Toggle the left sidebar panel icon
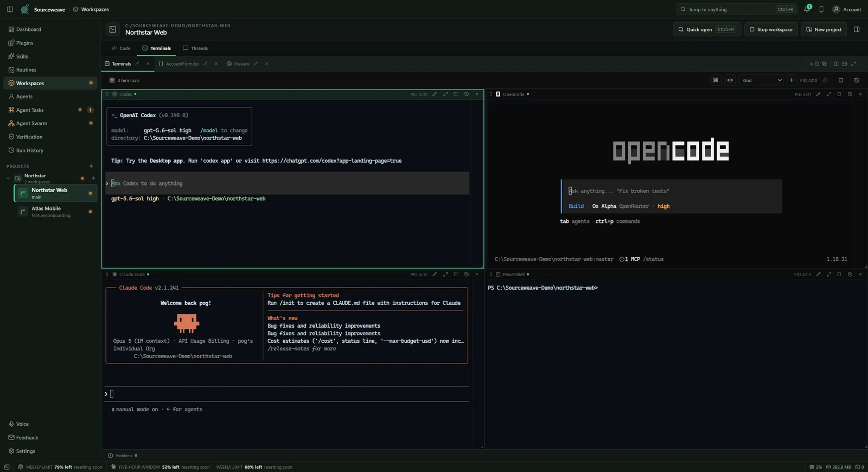This screenshot has height=472, width=868. pyautogui.click(x=10, y=9)
